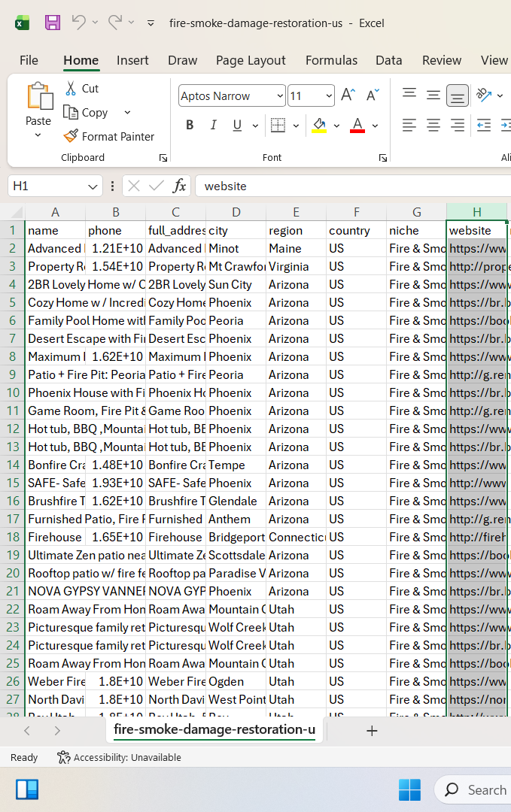Switch to the Data tab

coord(389,60)
